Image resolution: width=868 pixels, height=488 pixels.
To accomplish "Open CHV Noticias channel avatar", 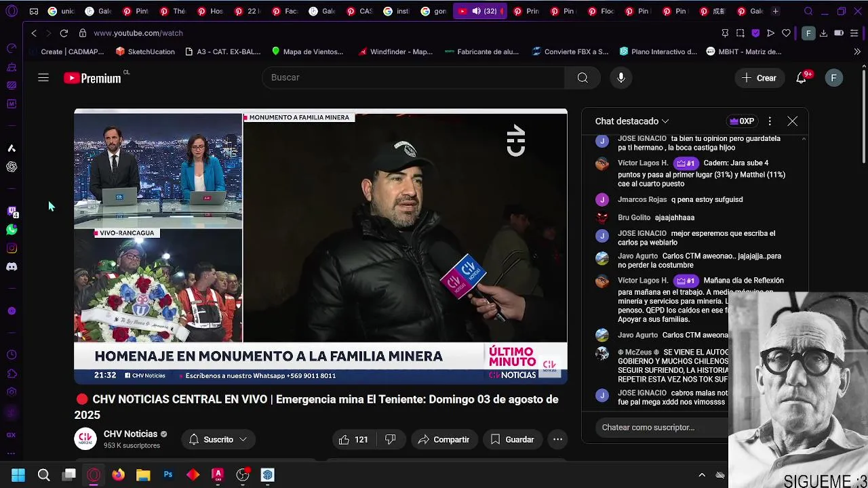I will (x=85, y=439).
